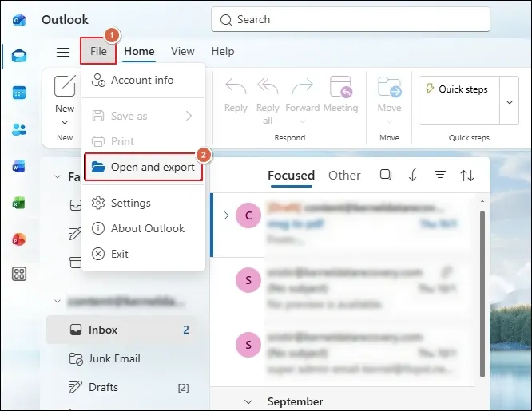Open the Save as submenu

point(143,116)
